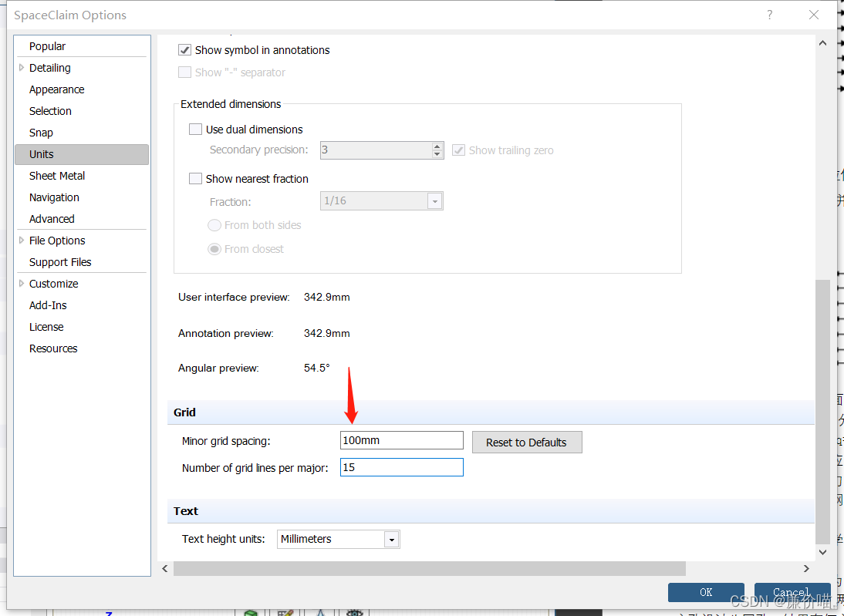Screen dimensions: 844x616
Task: Open the Appearance options page
Action: click(56, 89)
